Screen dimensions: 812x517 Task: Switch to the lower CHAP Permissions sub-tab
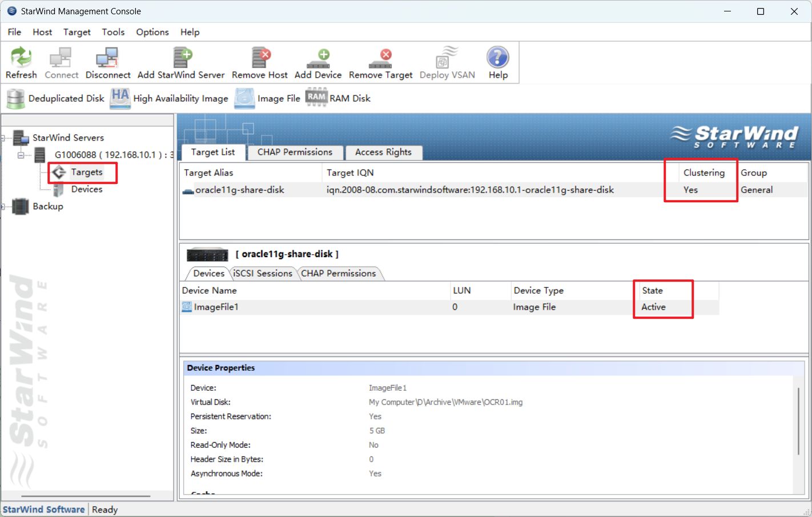[x=339, y=273]
